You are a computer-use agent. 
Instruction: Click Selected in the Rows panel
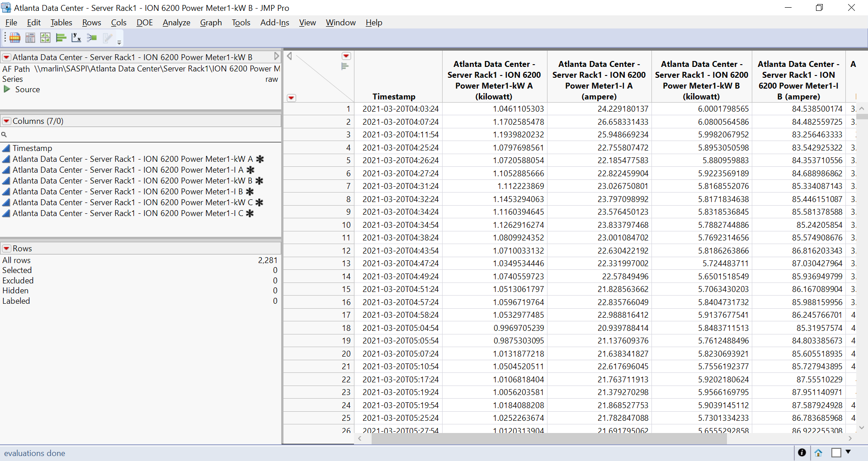(17, 270)
